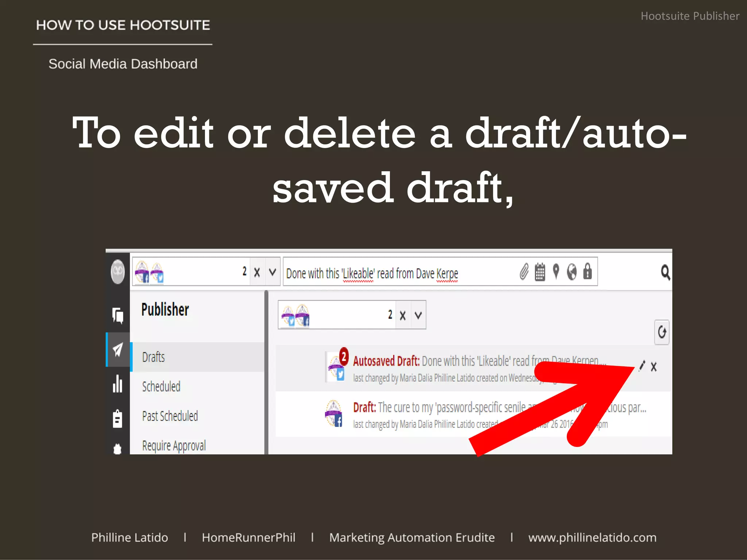Viewport: 747px width, 560px height.
Task: Click www.phillinelatido.com footer link
Action: coord(592,537)
